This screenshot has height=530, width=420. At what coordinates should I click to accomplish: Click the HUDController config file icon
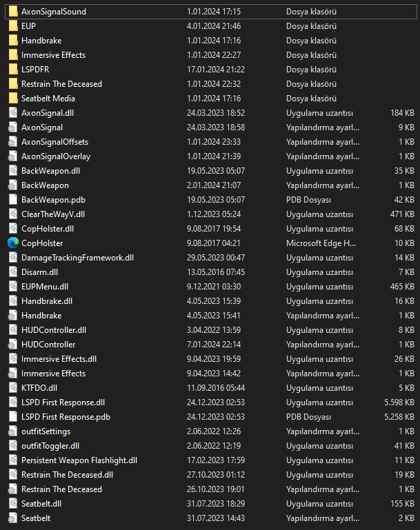click(13, 345)
